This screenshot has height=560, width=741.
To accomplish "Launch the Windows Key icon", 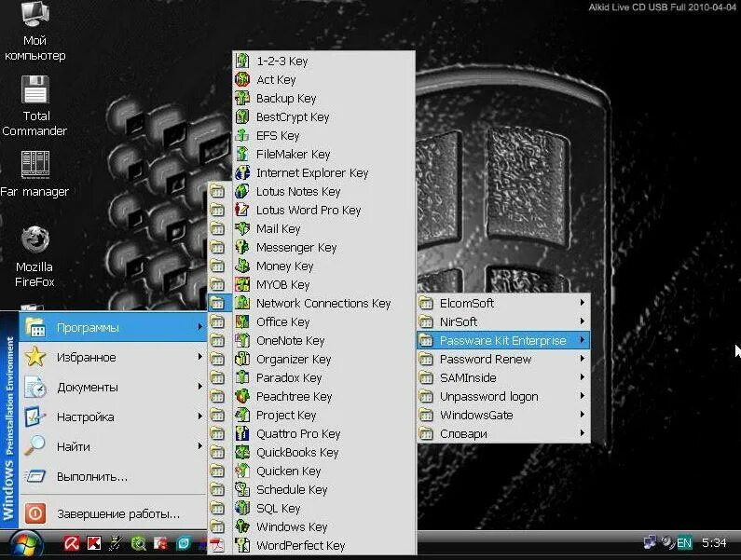I will pos(242,526).
